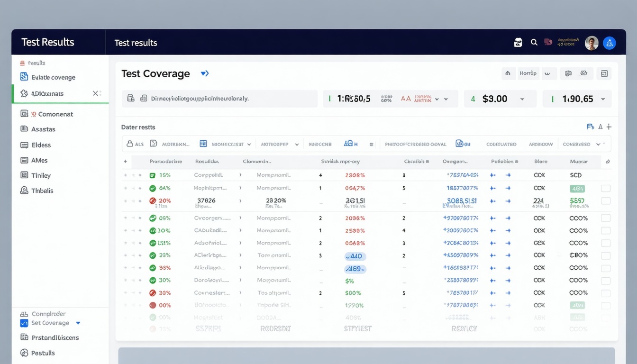Open the Thbalis sidebar item icon
Image resolution: width=637 pixels, height=364 pixels.
(24, 191)
